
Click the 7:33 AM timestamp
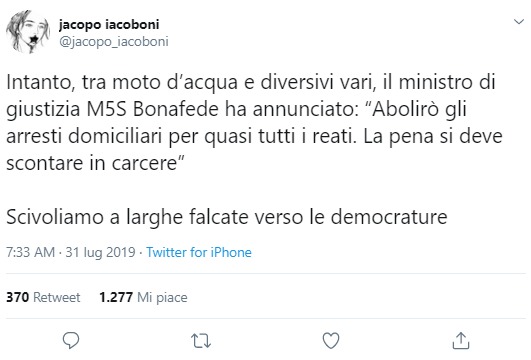pyautogui.click(x=30, y=252)
